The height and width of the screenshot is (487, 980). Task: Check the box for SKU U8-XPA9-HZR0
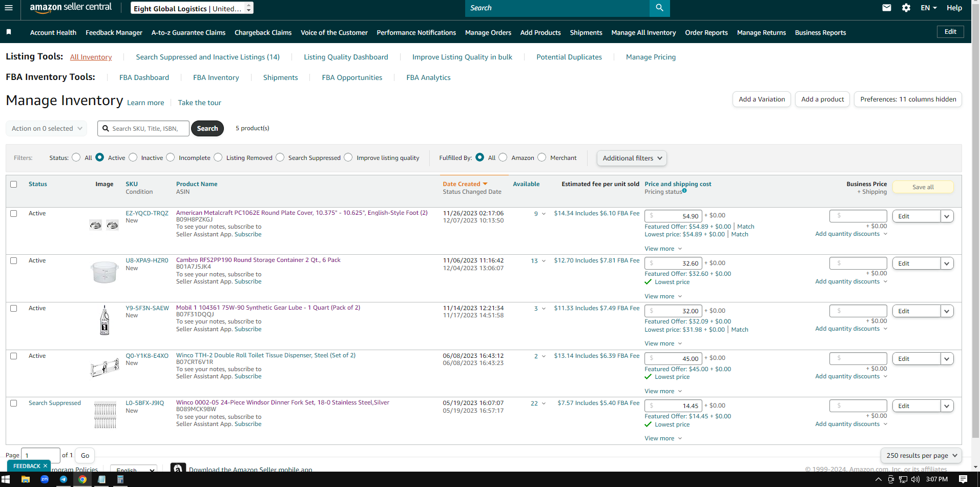[14, 260]
